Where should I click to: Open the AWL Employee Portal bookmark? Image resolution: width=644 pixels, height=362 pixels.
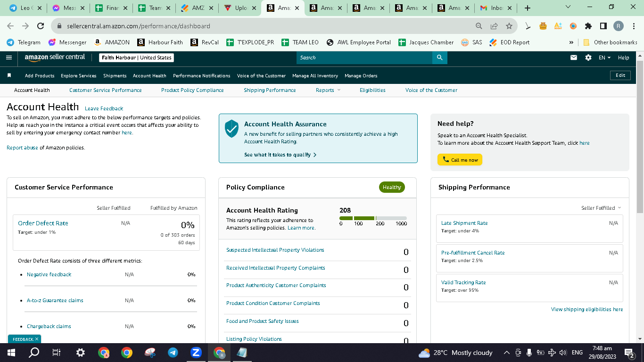(x=359, y=42)
